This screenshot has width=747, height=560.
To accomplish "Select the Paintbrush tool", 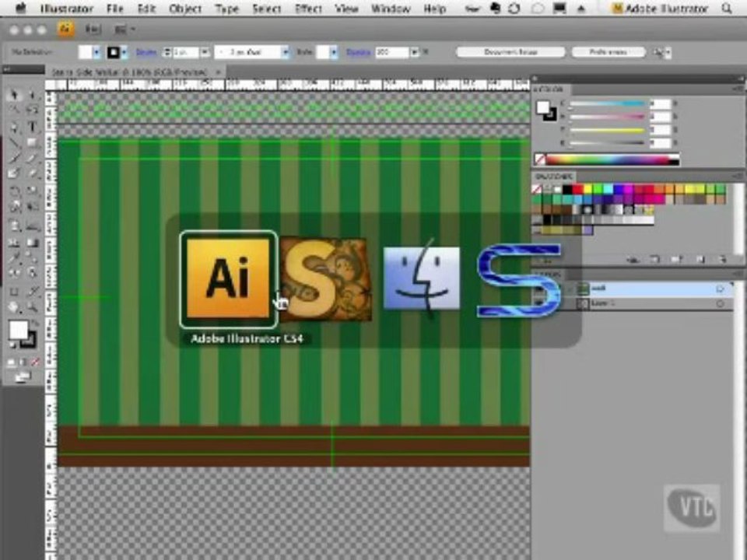I will [14, 158].
